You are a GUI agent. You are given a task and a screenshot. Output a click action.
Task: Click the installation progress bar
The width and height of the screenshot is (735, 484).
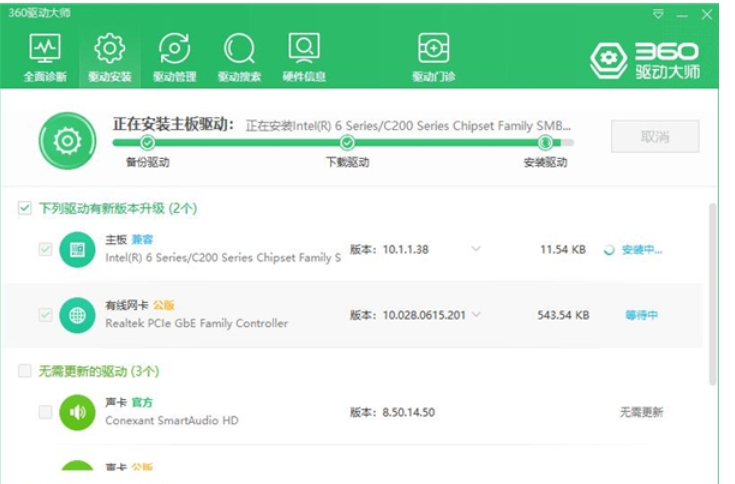pos(343,142)
